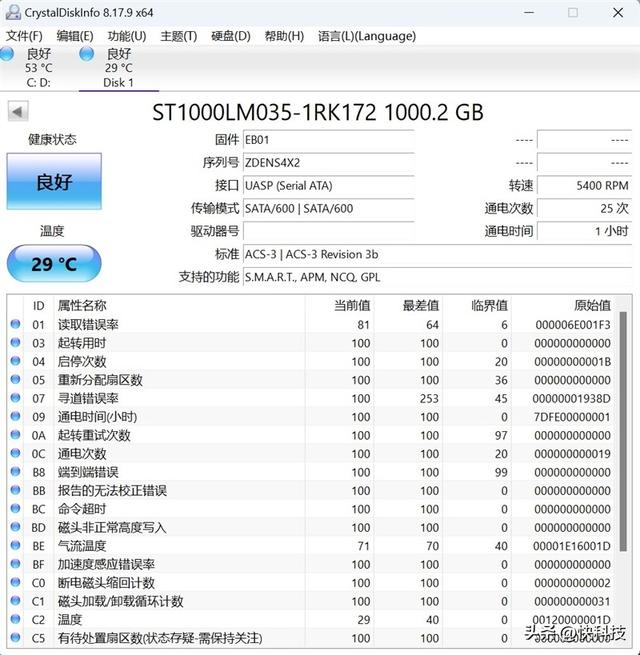Open the 语言(L)(Language) menu
Viewport: 640px width, 655px height.
coord(367,36)
